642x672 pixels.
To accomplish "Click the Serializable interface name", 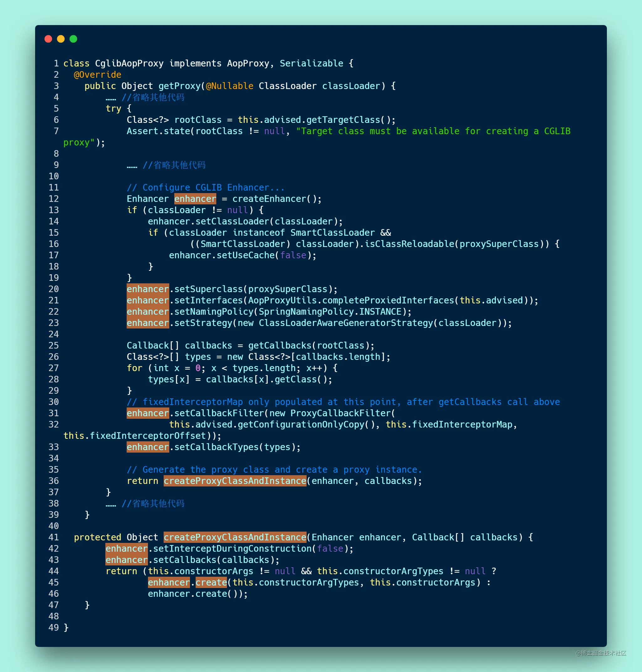I will coord(311,63).
